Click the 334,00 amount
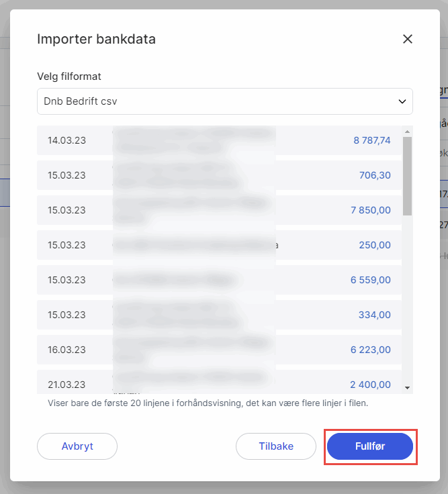This screenshot has height=494, width=448. [x=375, y=315]
